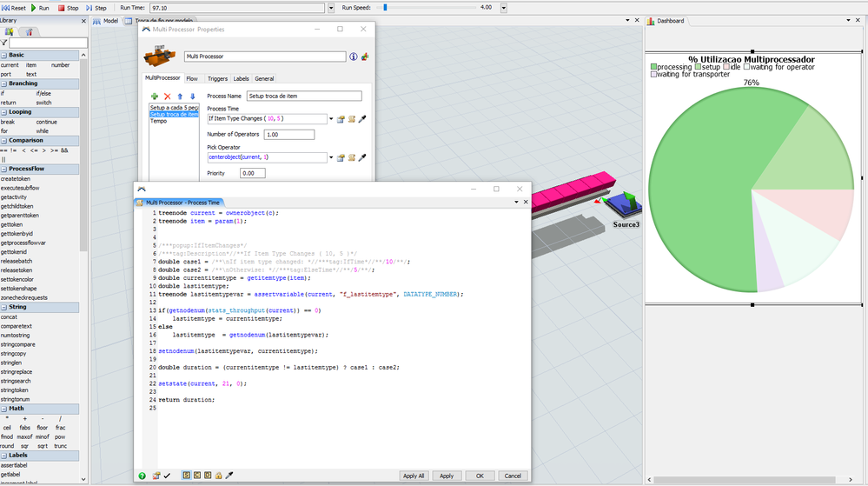The image size is (868, 486).
Task: Click the Apply All button
Action: coord(414,476)
